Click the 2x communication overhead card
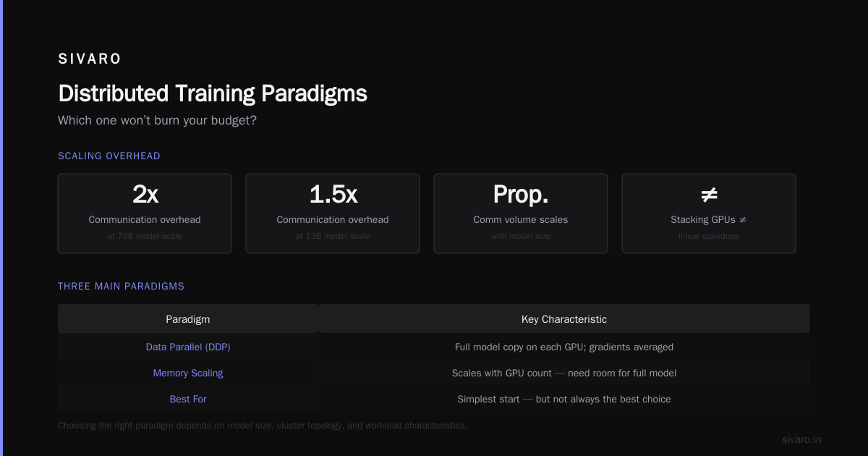868x456 pixels. [145, 214]
